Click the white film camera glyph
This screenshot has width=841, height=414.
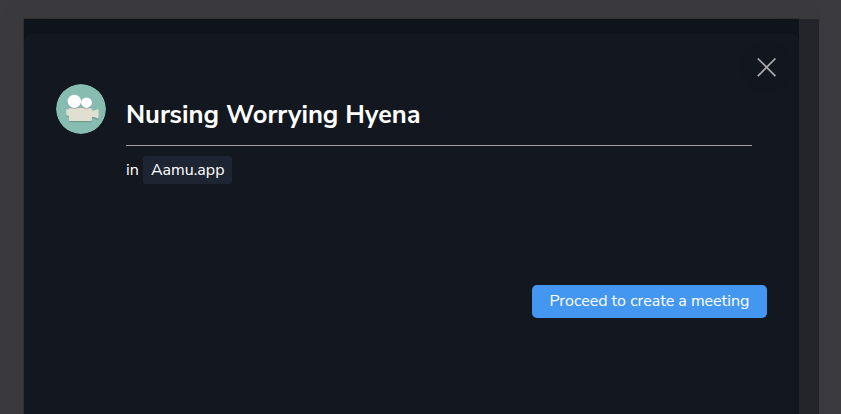pyautogui.click(x=82, y=109)
